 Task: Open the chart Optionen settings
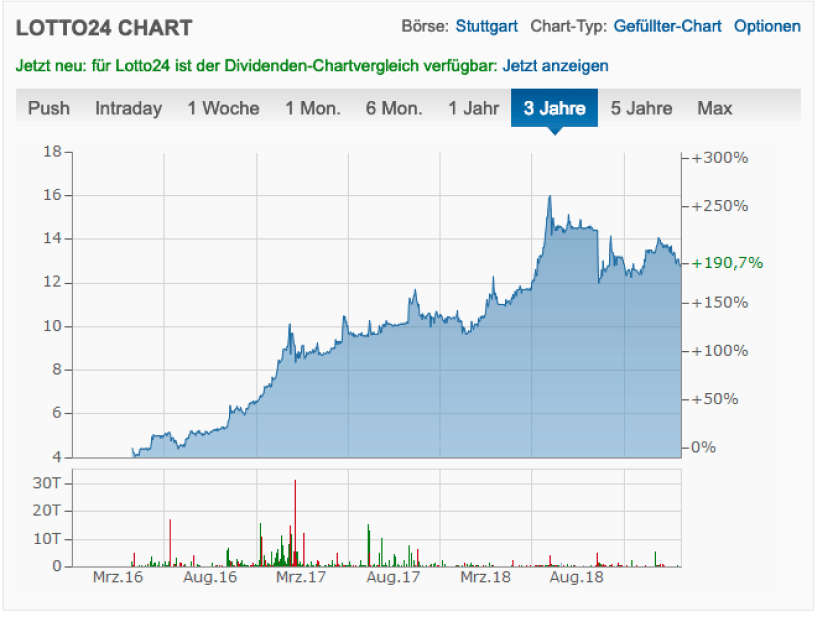pos(767,26)
